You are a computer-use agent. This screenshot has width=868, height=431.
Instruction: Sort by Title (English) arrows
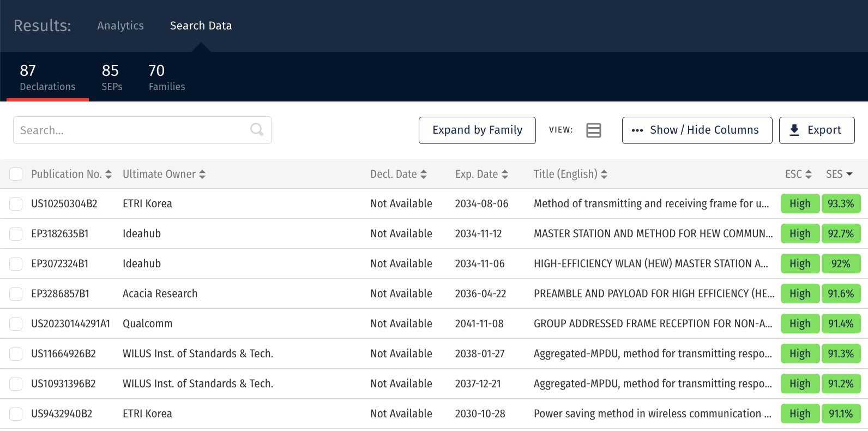point(604,174)
